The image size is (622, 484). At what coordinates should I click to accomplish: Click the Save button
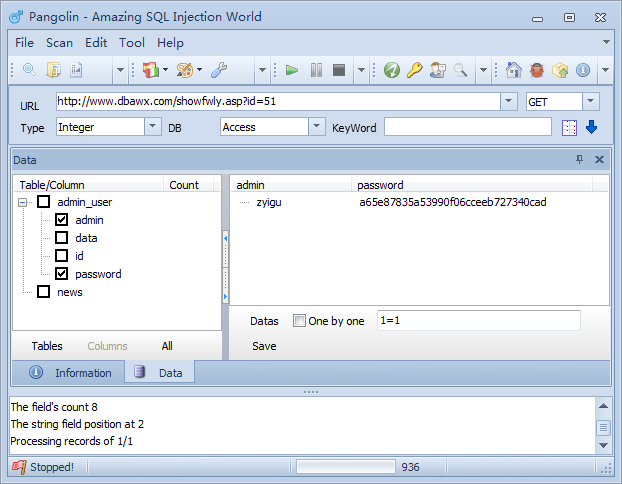[264, 346]
